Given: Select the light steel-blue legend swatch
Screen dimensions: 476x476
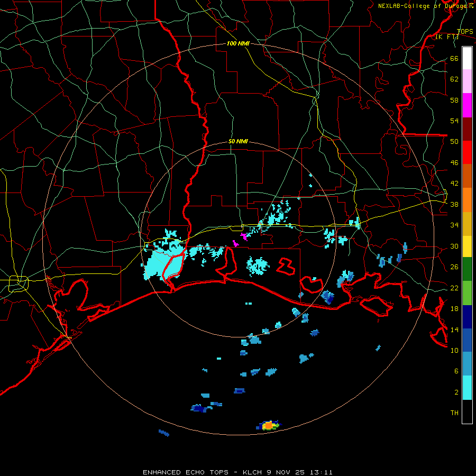Looking at the screenshot, I should tap(467, 364).
